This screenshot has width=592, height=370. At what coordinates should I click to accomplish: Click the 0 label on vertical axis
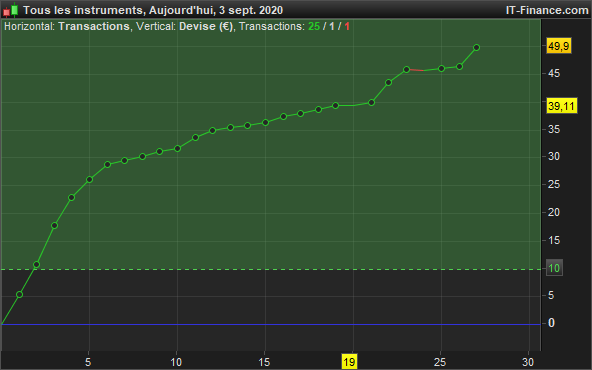click(x=551, y=323)
